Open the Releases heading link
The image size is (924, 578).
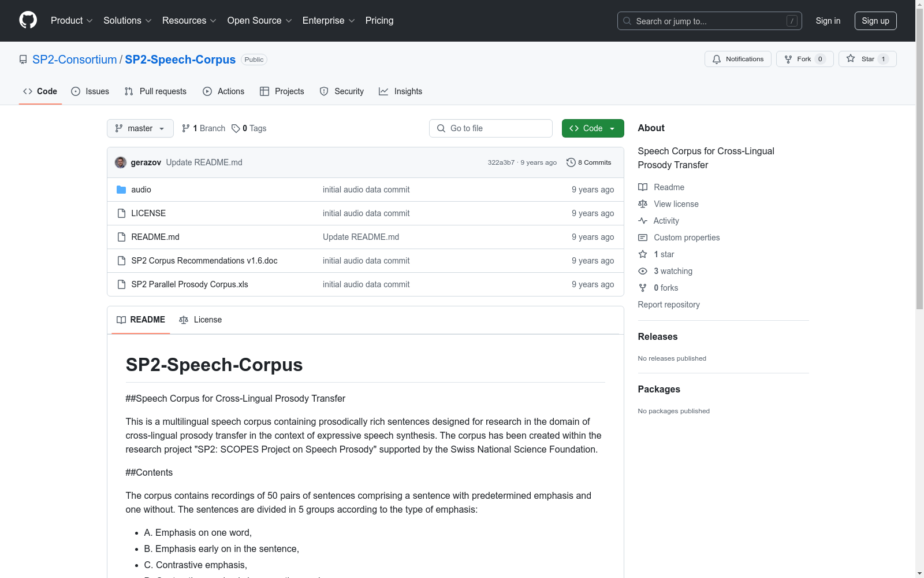(658, 336)
